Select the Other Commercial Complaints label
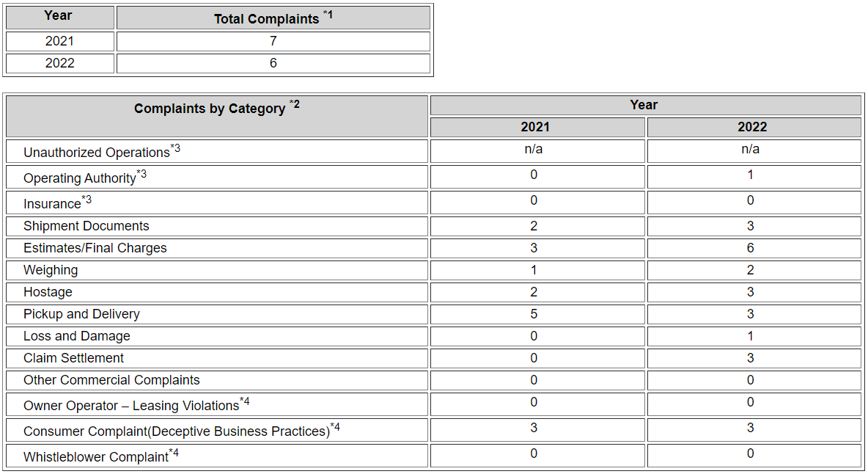868x474 pixels. point(111,380)
